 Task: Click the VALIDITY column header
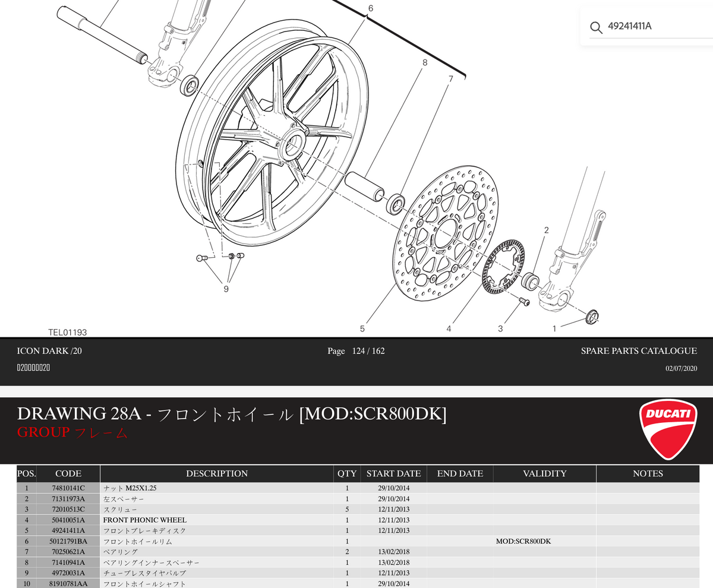coord(544,473)
